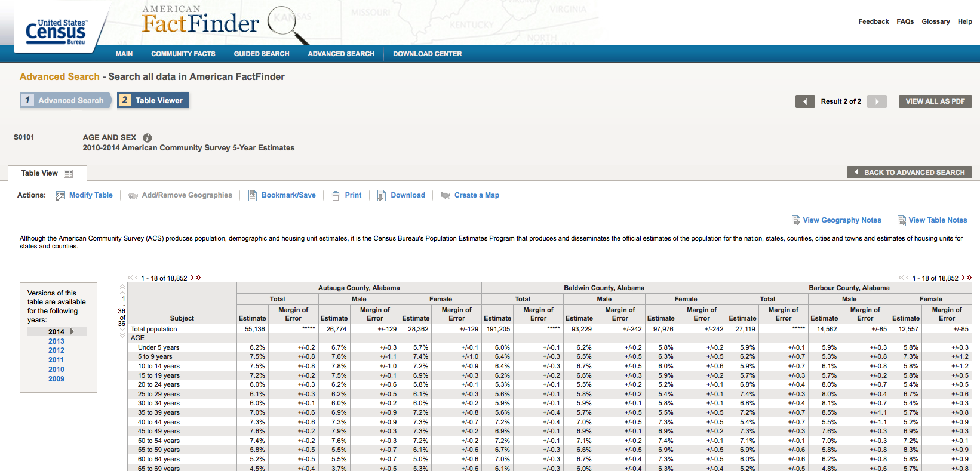This screenshot has height=471, width=980.
Task: Open the Community Facts menu
Action: tap(183, 54)
